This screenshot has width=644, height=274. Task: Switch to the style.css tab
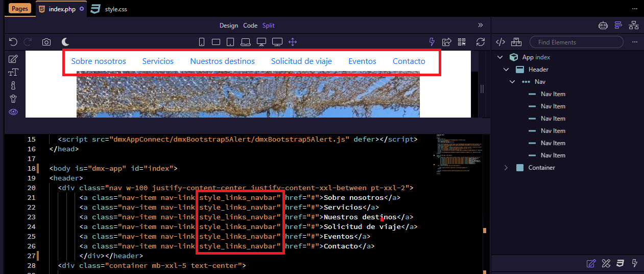point(115,9)
